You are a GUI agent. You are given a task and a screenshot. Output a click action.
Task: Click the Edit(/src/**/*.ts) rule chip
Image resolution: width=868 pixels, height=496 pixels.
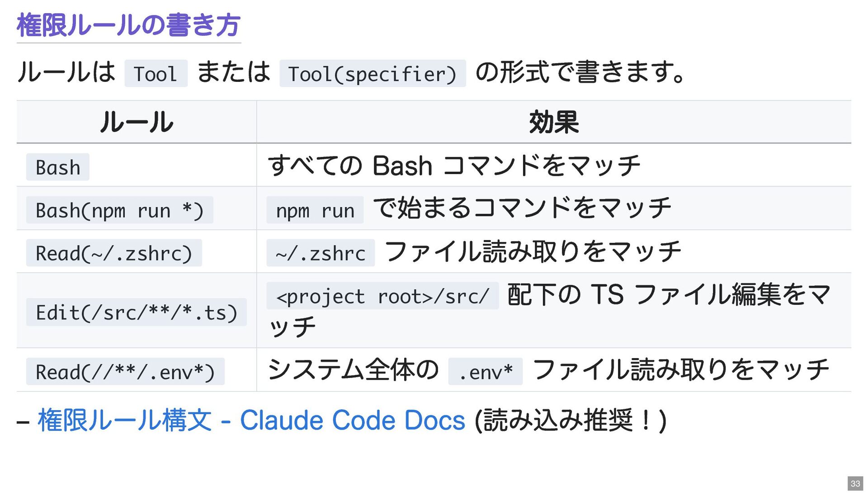[x=136, y=312]
